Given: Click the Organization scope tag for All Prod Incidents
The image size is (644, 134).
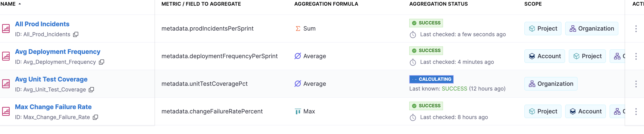Looking at the screenshot, I should pos(591,29).
